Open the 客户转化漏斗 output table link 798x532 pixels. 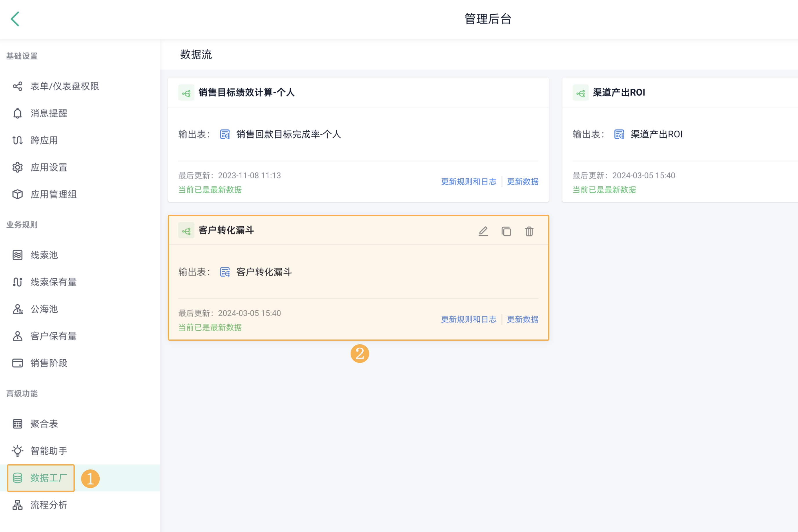(x=264, y=272)
